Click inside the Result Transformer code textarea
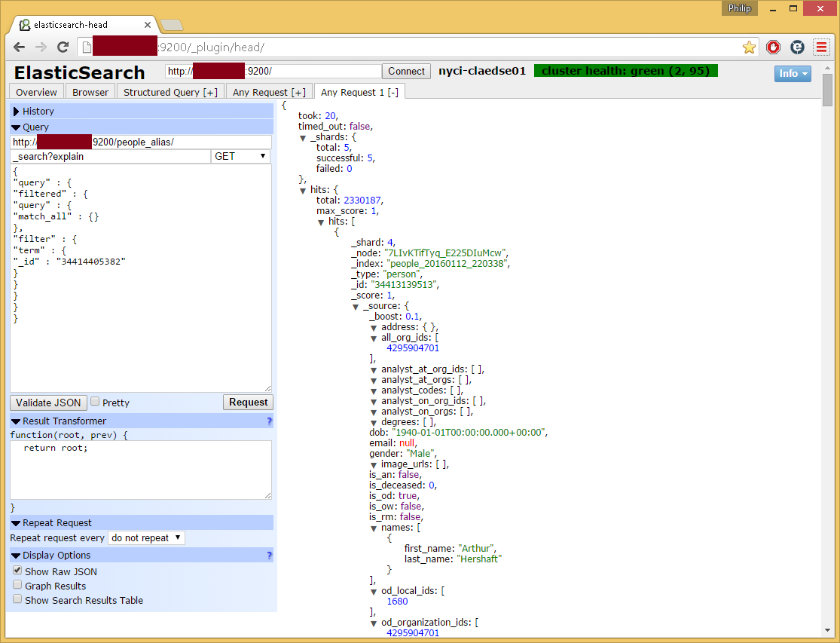 coord(141,470)
